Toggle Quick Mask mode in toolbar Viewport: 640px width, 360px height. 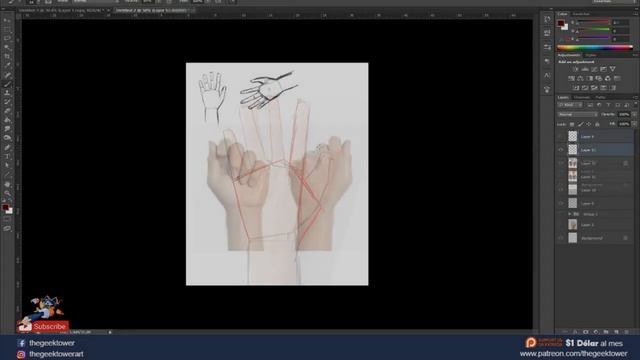(x=7, y=220)
